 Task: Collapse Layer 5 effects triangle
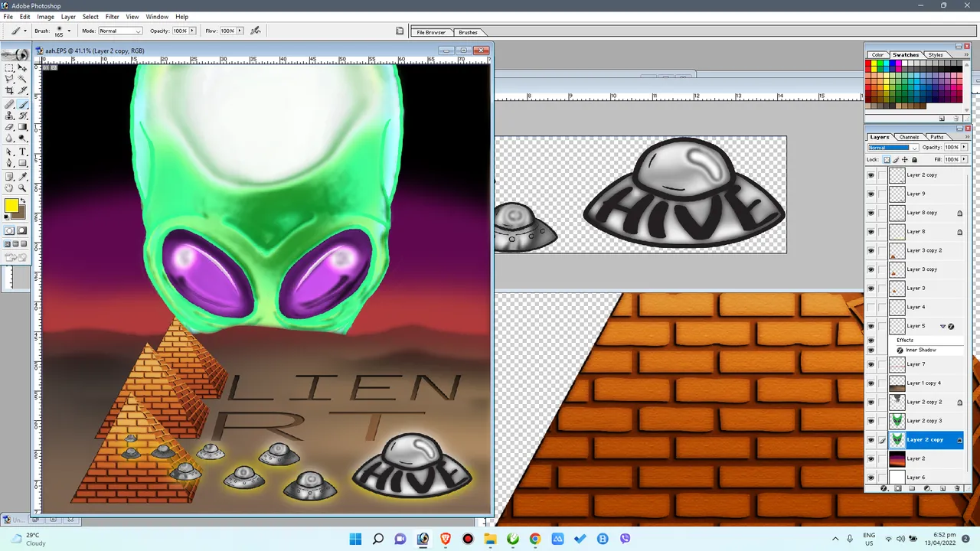[x=942, y=326]
